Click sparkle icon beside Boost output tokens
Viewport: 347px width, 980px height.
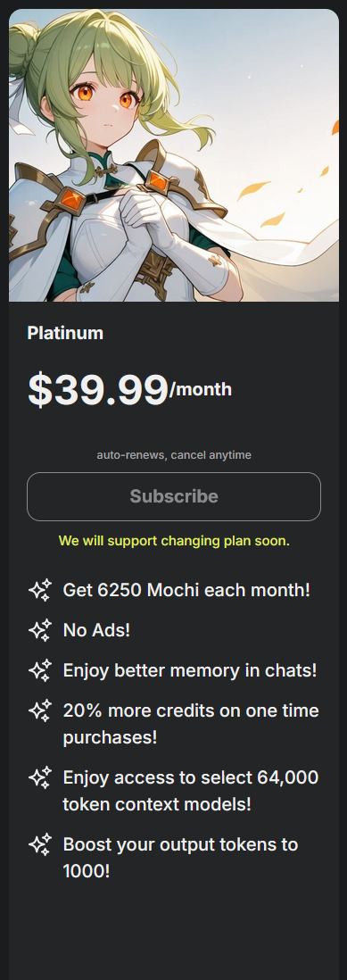pyautogui.click(x=40, y=844)
